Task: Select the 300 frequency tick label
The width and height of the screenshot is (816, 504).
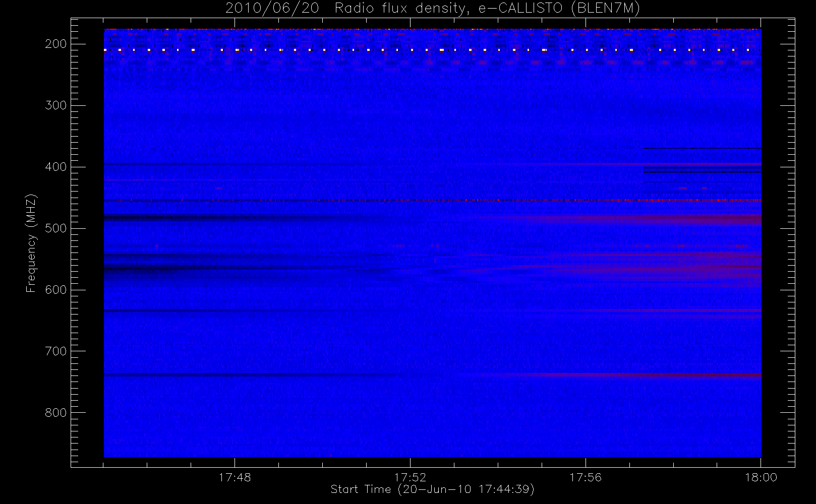Action: click(56, 105)
